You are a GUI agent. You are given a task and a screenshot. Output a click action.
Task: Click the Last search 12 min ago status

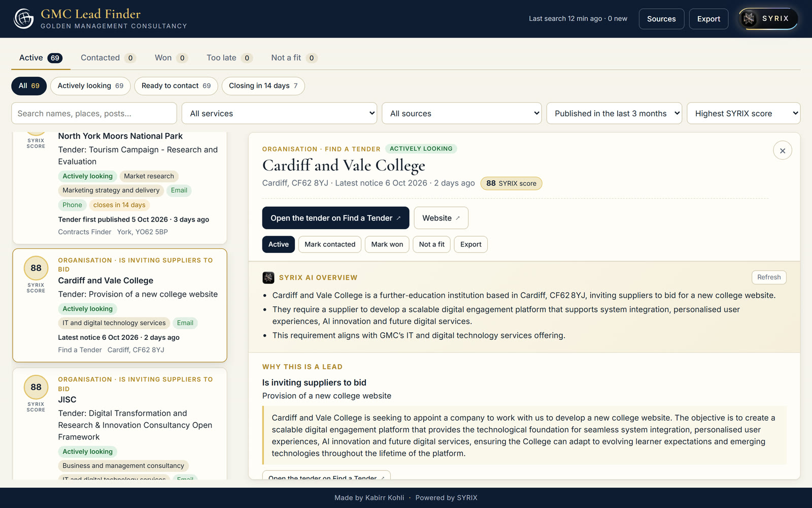(x=578, y=19)
